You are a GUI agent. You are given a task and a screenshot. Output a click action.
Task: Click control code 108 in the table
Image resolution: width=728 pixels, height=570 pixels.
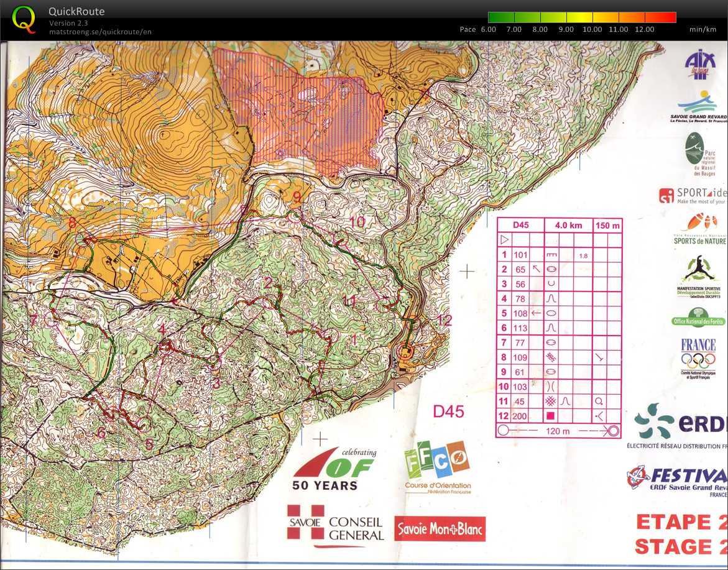(x=520, y=313)
